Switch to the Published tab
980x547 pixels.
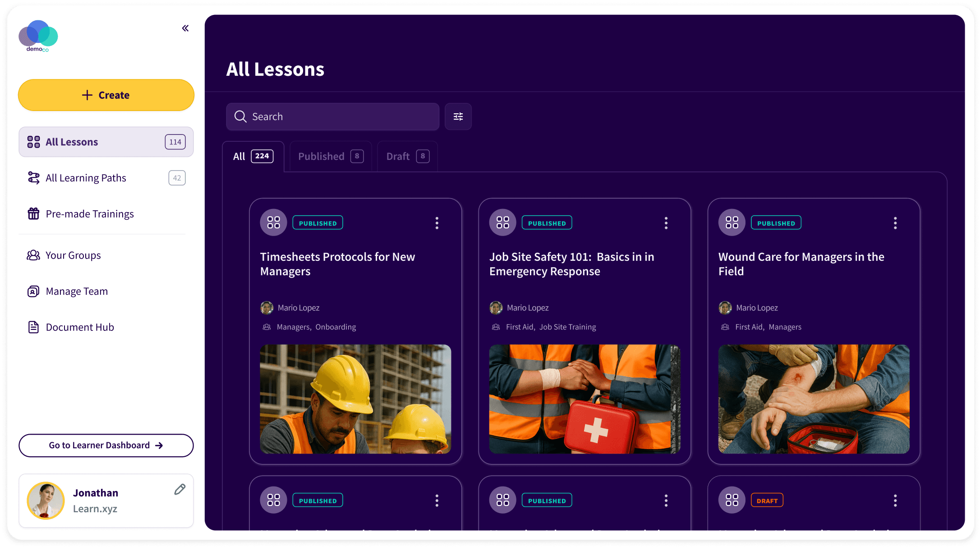point(330,157)
